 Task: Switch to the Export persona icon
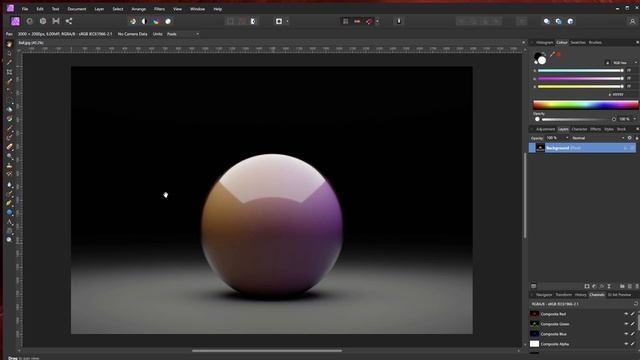click(x=69, y=21)
